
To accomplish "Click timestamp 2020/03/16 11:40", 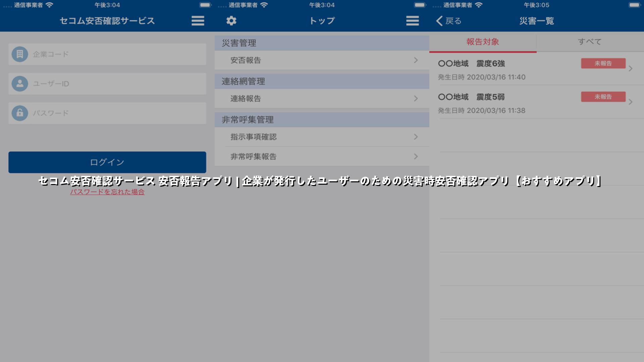I will (496, 77).
